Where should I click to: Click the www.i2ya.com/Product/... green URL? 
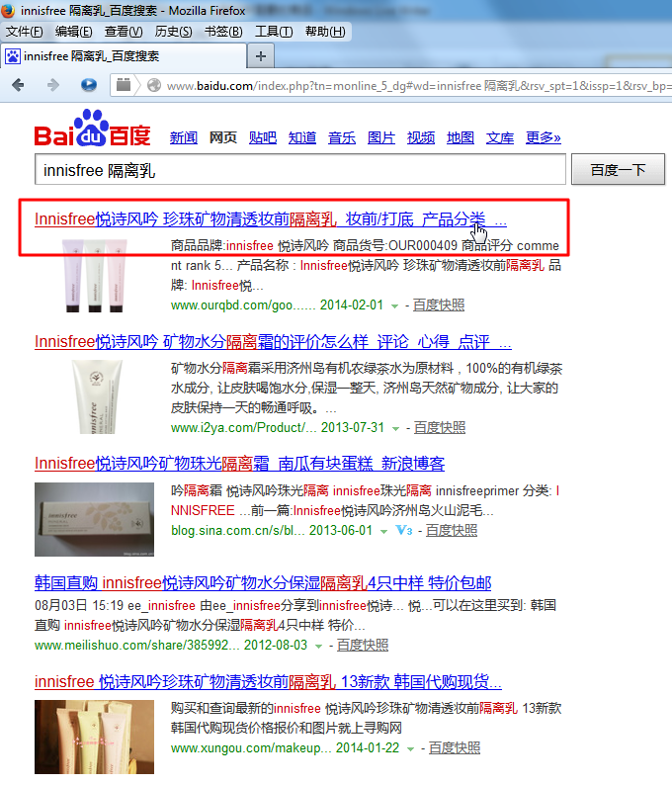pyautogui.click(x=244, y=427)
